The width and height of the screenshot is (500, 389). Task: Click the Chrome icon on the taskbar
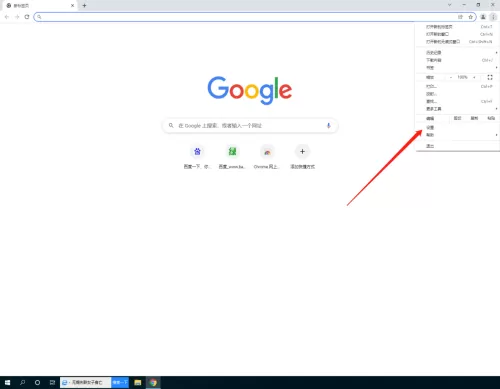(153, 382)
